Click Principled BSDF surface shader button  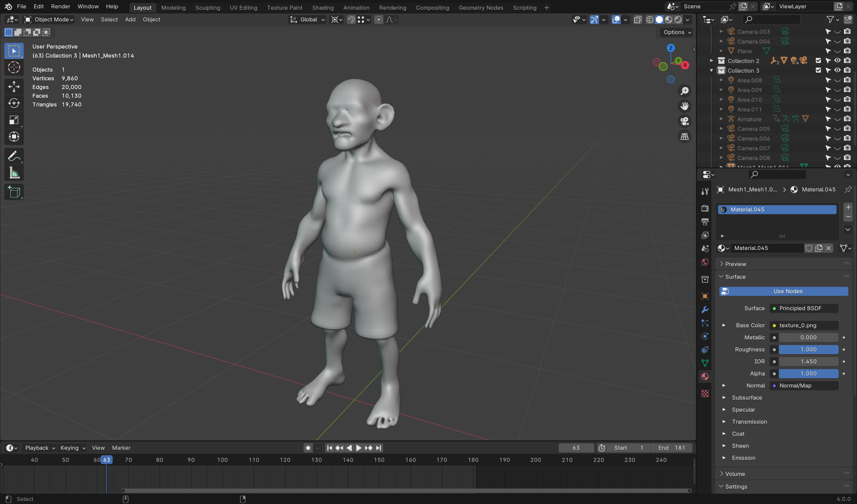pos(804,308)
